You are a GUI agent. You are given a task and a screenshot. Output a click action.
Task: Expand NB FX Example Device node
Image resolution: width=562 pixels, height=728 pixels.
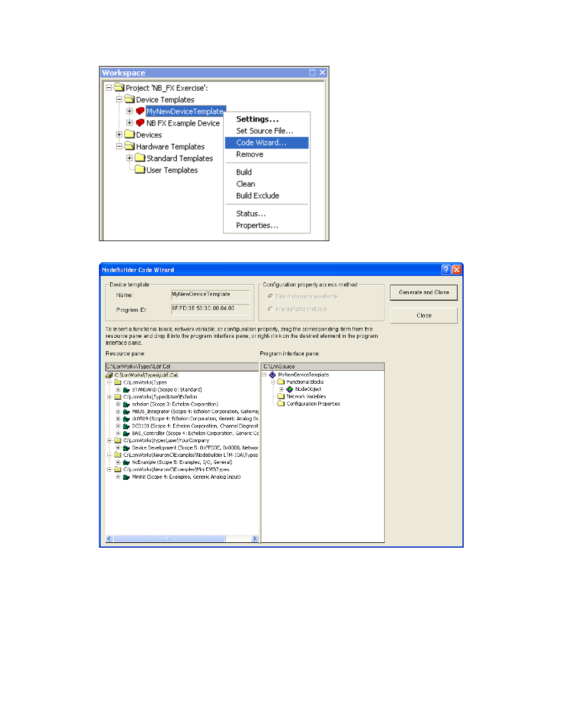point(130,123)
